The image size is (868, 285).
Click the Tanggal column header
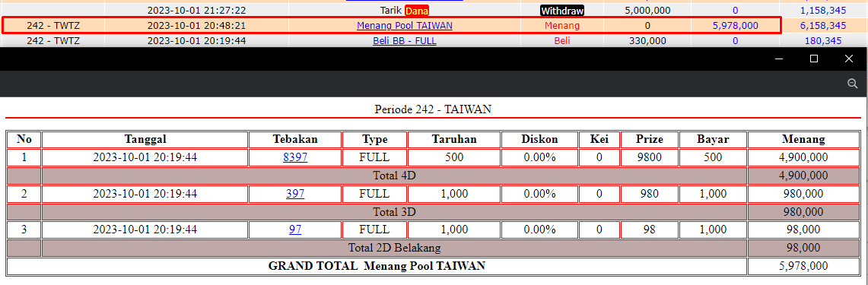click(x=145, y=139)
